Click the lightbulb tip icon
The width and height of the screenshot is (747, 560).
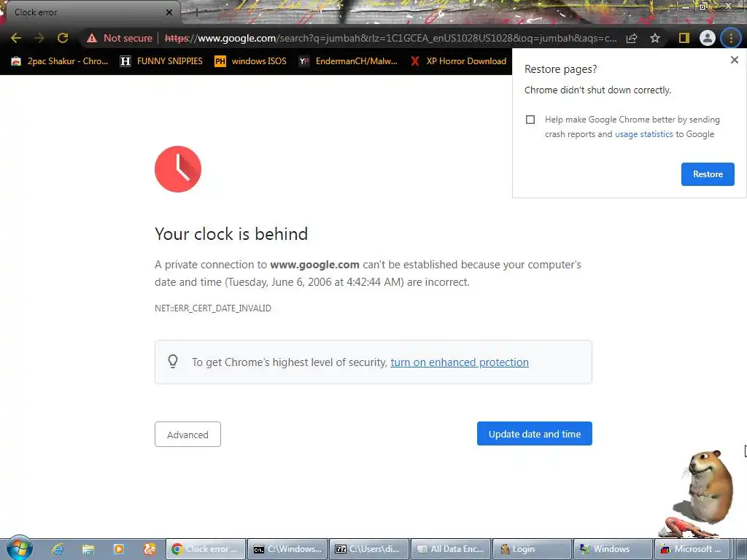pyautogui.click(x=173, y=362)
